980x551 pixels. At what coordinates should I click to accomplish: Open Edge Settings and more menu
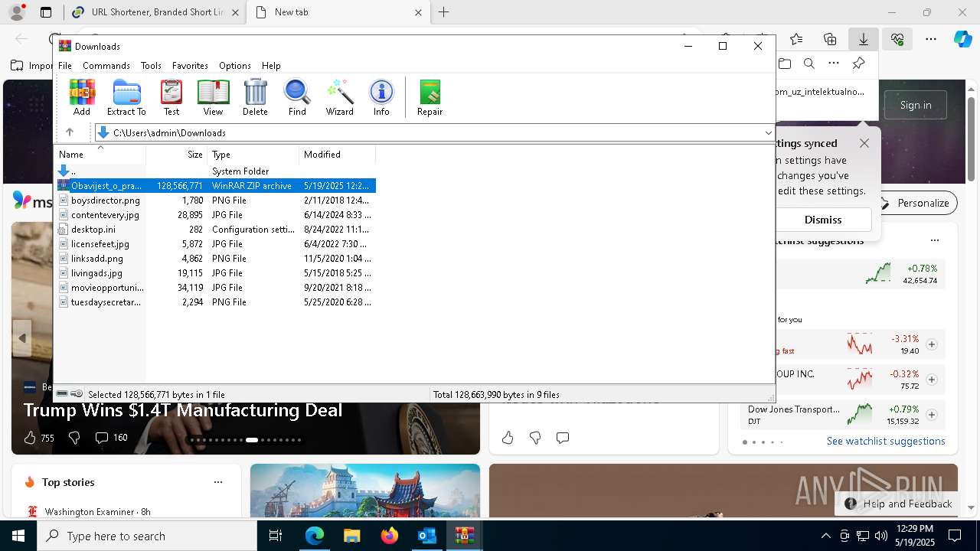pos(931,39)
